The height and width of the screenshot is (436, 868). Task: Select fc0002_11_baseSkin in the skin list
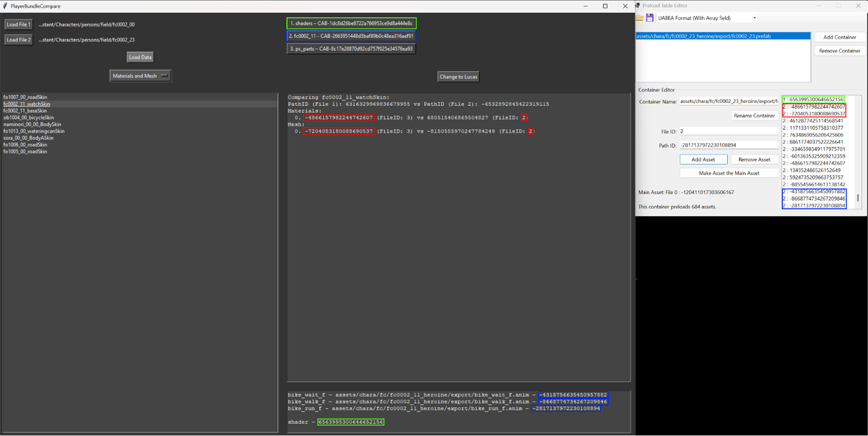tap(25, 111)
